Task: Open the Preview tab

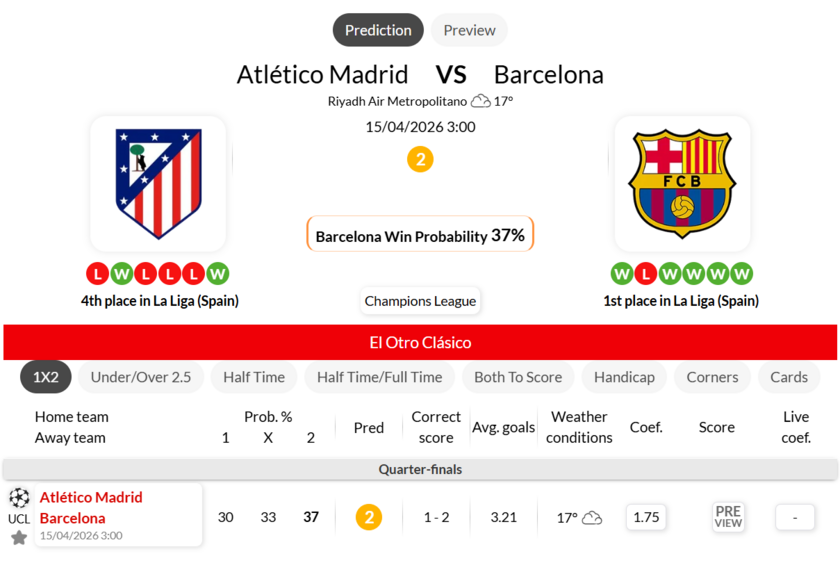Action: click(x=469, y=30)
